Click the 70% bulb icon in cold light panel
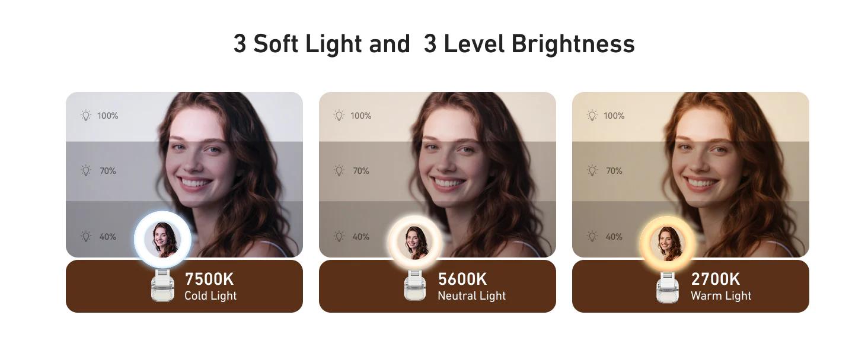The width and height of the screenshot is (868, 356). point(86,171)
